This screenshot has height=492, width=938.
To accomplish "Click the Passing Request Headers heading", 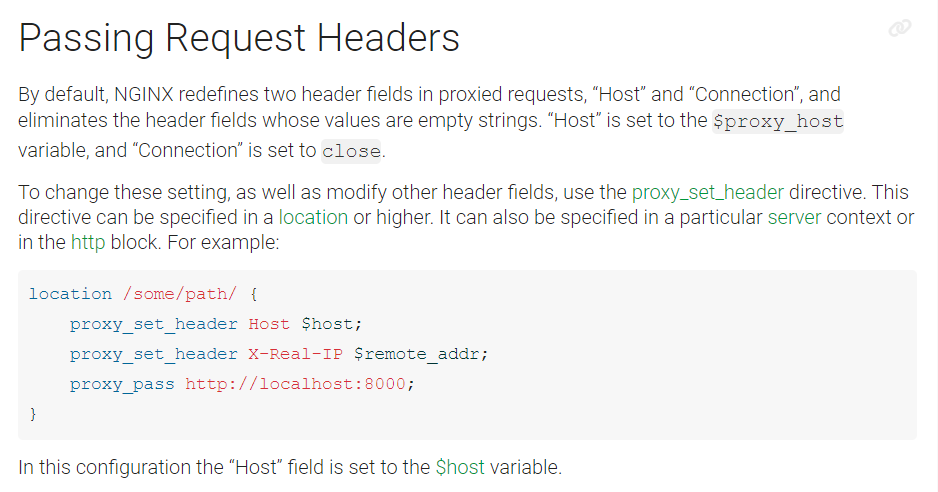I will (239, 38).
